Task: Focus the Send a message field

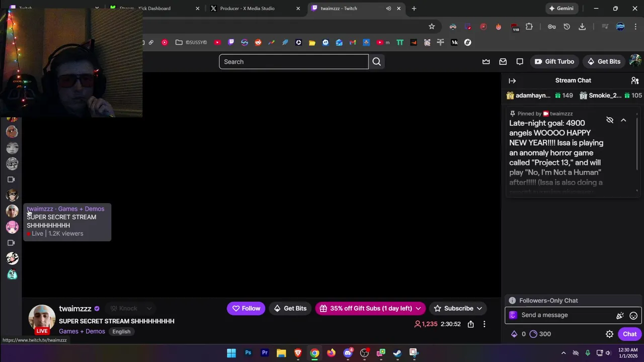Action: 566,315
